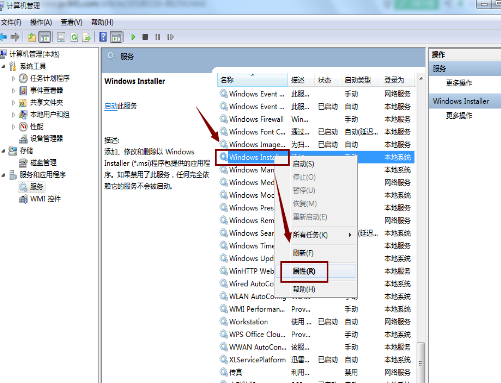Select the WPS Office Clou.. service row
Viewport: 501px width, 383px height.
coord(316,334)
